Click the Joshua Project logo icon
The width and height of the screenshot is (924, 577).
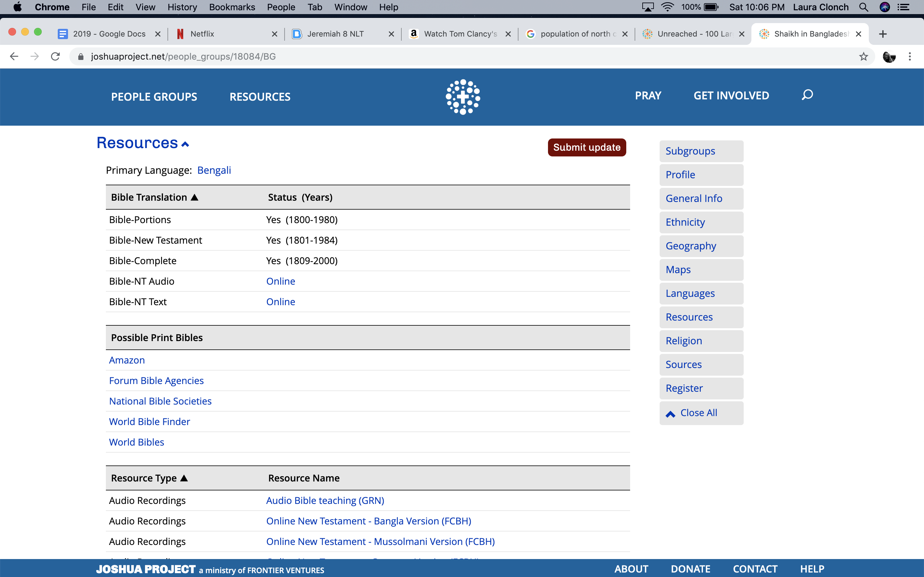(463, 96)
